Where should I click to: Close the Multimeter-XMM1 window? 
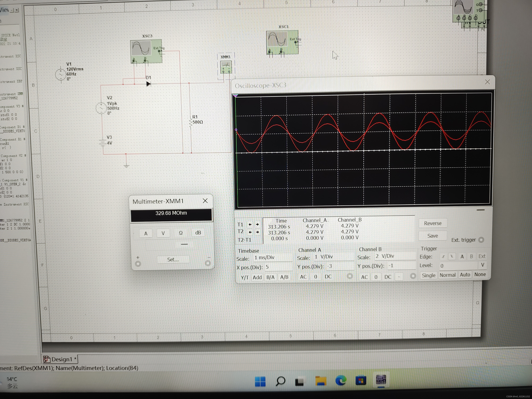click(205, 201)
